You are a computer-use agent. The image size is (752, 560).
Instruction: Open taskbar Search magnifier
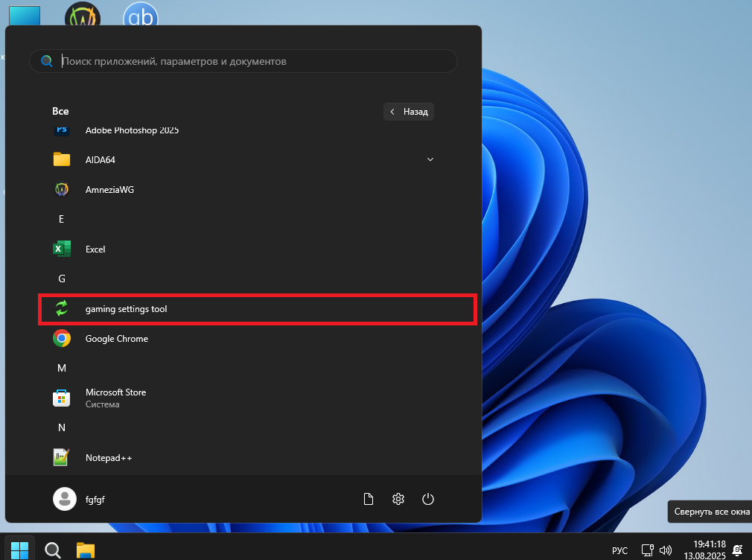point(53,550)
